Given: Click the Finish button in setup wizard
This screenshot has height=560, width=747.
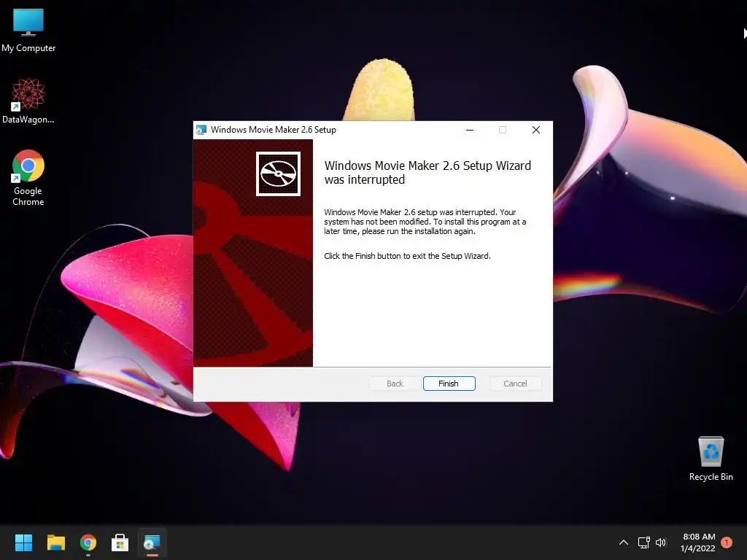Looking at the screenshot, I should pyautogui.click(x=449, y=384).
